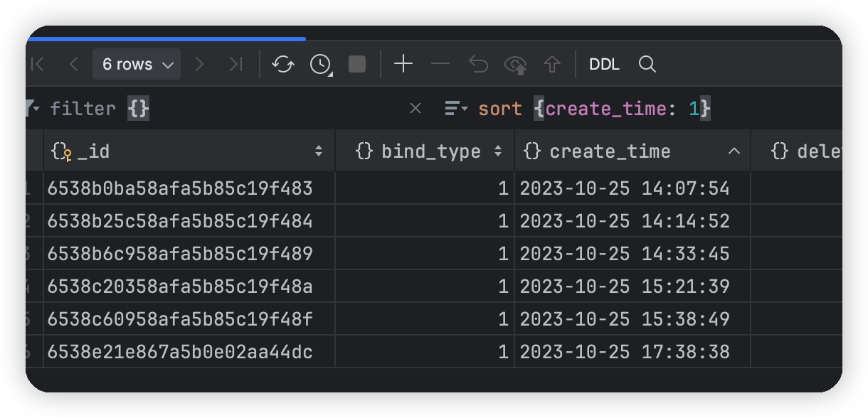The height and width of the screenshot is (418, 868).
Task: Select create_time cell 2023-10-25 14:14:52
Action: [633, 221]
